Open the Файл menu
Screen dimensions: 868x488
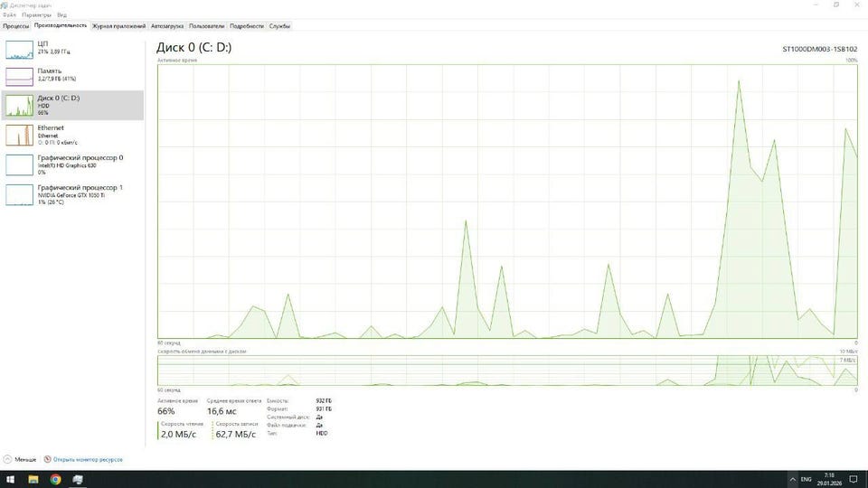[x=9, y=15]
